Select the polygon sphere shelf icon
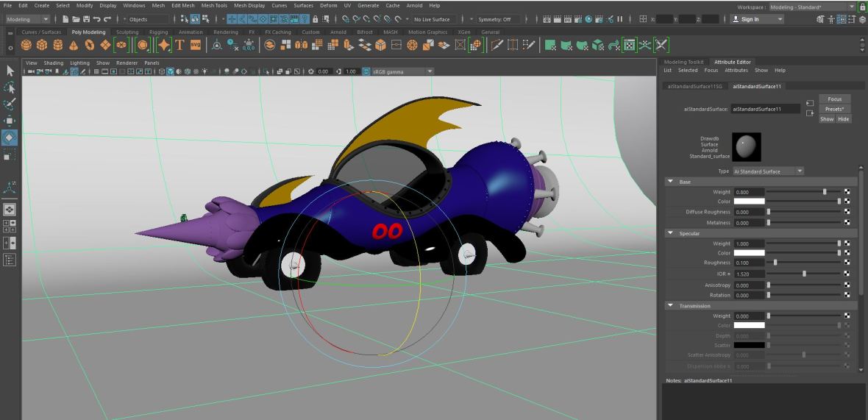The image size is (868, 420). point(26,46)
